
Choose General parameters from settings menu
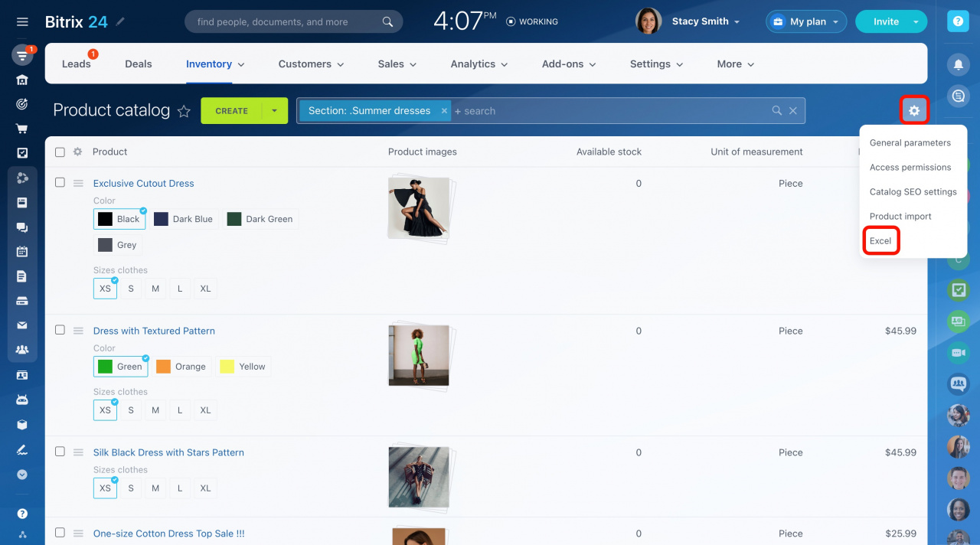pyautogui.click(x=910, y=143)
